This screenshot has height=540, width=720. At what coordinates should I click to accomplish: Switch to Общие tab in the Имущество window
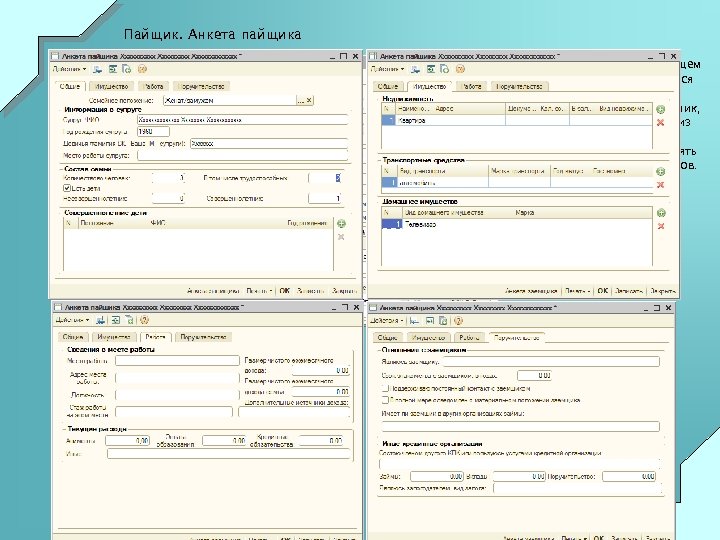coord(388,86)
